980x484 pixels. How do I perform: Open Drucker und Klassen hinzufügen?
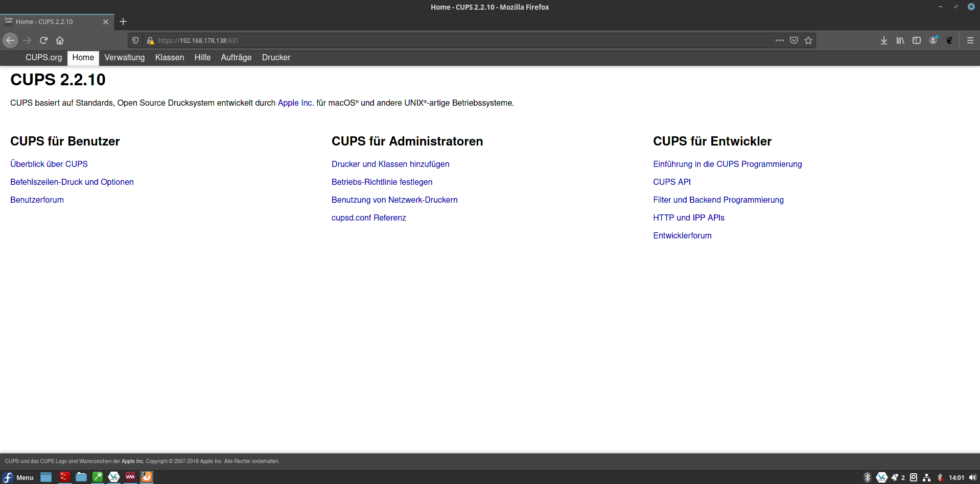pos(390,164)
